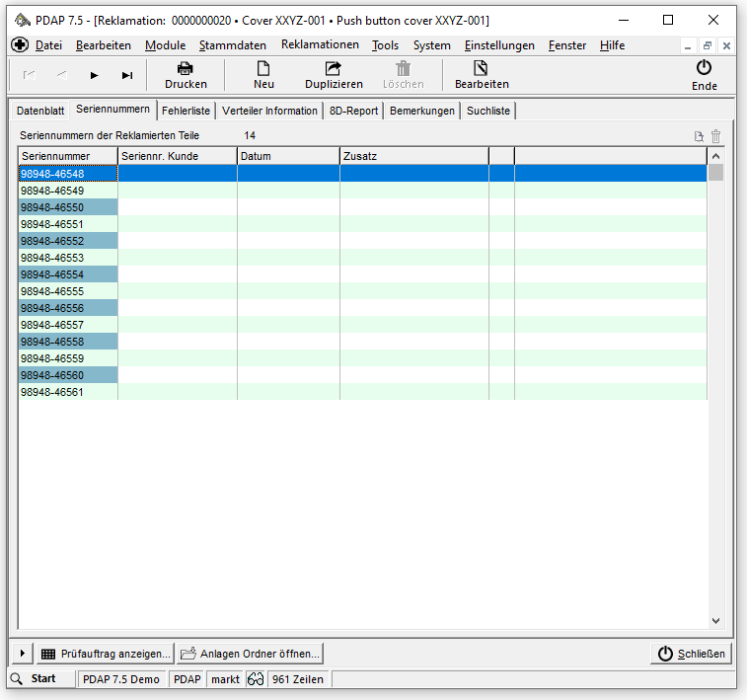
Task: Click the table scrollbar down arrow
Action: 715,620
